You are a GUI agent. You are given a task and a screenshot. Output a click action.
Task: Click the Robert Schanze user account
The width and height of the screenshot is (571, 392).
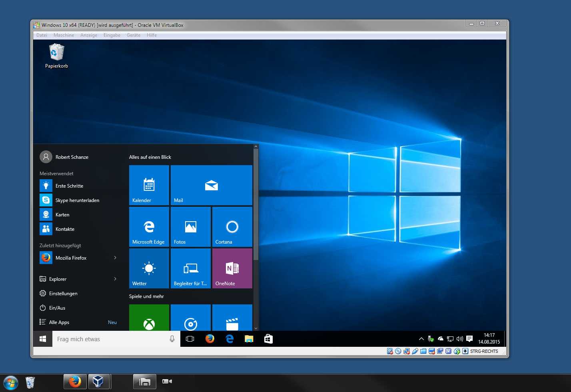64,157
